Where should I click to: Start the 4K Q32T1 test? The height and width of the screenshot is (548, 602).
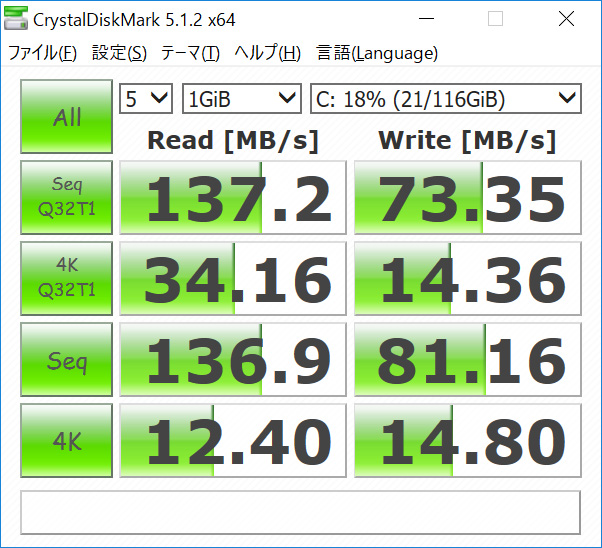tap(66, 278)
